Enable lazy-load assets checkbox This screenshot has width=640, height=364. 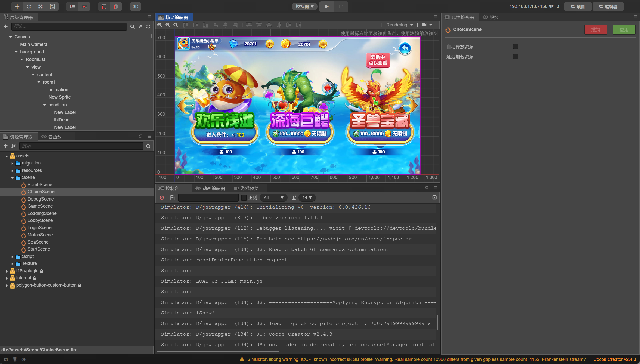(x=515, y=56)
